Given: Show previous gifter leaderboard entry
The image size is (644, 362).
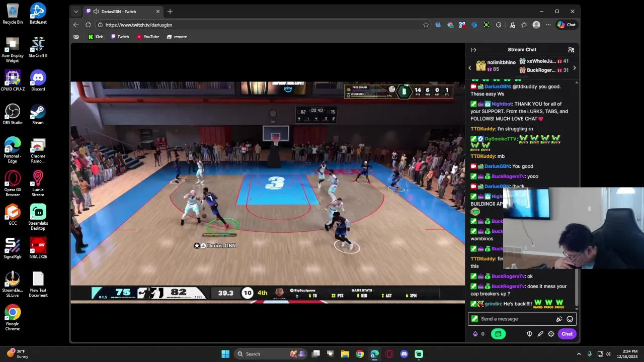Looking at the screenshot, I should pos(470,68).
